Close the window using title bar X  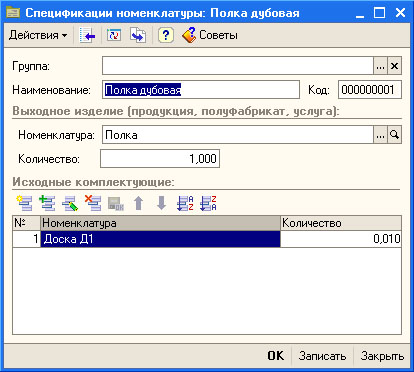pyautogui.click(x=400, y=13)
